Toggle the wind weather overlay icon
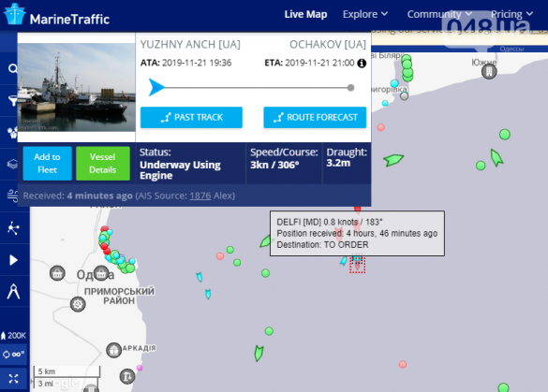This screenshot has width=548, height=392. pyautogui.click(x=12, y=196)
